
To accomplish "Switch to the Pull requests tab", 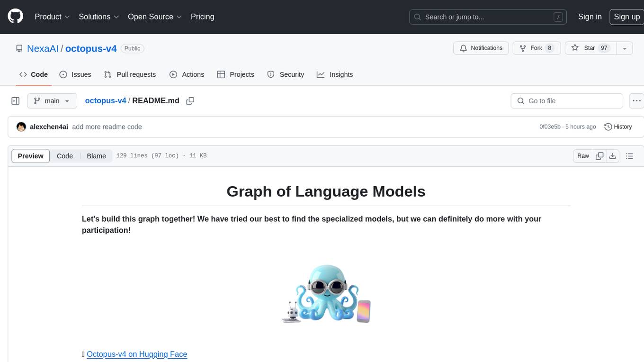I will [130, 74].
